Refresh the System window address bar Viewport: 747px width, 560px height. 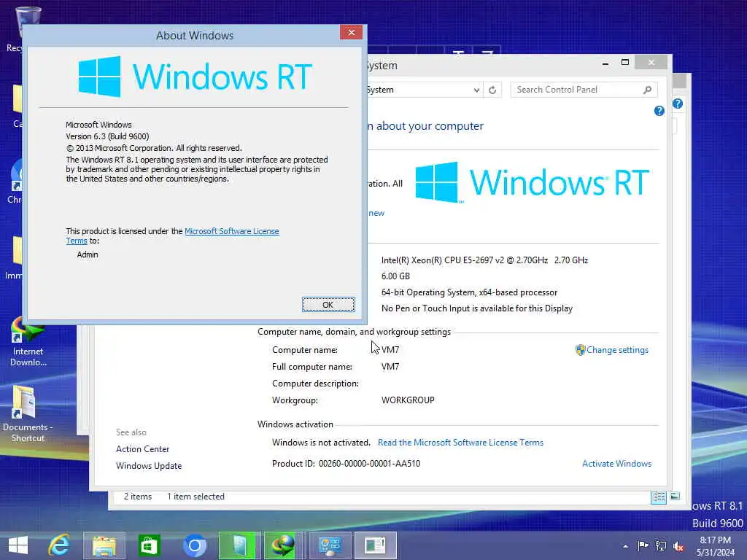(x=492, y=90)
